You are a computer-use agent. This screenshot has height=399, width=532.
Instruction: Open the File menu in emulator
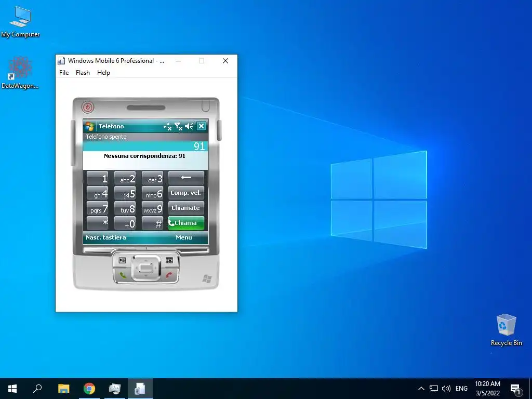click(x=64, y=73)
